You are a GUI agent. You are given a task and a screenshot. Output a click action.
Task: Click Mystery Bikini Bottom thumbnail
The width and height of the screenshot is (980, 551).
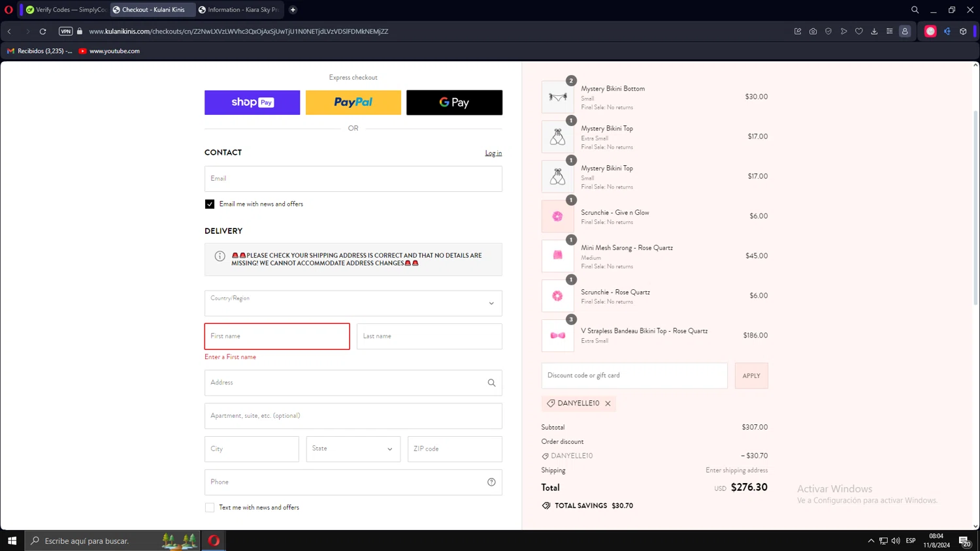[x=558, y=97]
